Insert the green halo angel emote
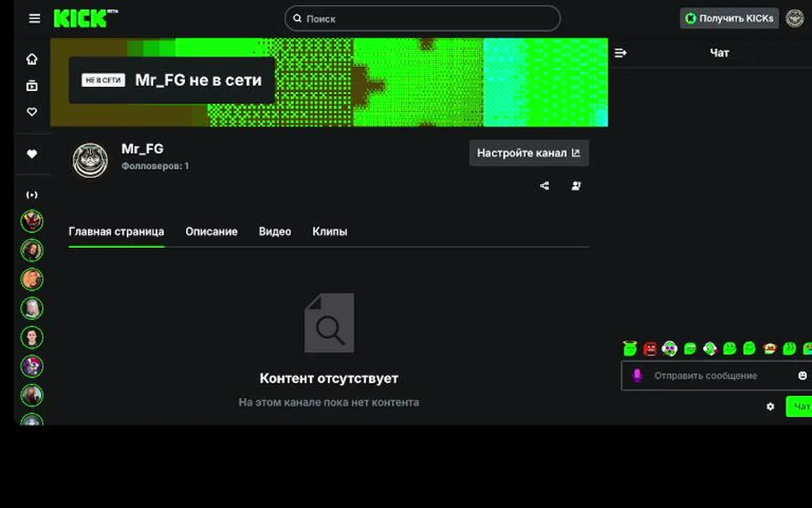 click(x=629, y=349)
